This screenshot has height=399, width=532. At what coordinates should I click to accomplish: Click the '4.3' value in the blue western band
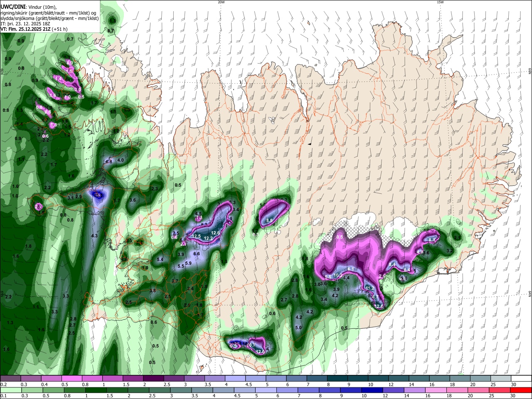(x=94, y=236)
